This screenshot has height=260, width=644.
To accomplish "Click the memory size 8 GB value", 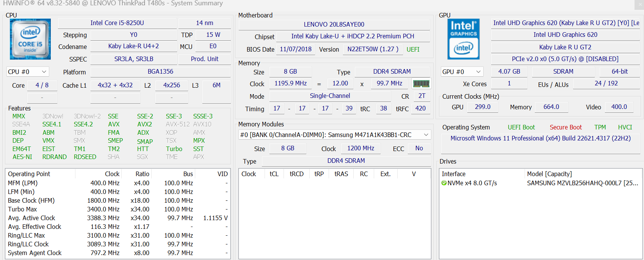I will click(x=290, y=71).
